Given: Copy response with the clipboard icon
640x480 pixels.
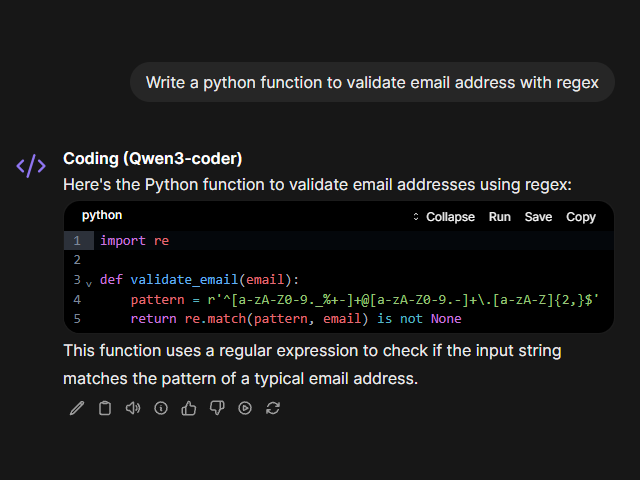Looking at the screenshot, I should 105,408.
